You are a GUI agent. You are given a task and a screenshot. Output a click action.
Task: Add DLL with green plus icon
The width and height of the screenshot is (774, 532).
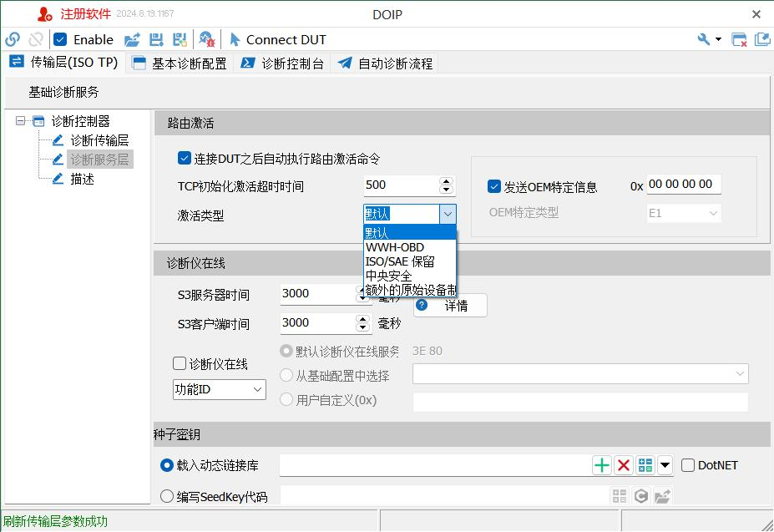pyautogui.click(x=602, y=465)
